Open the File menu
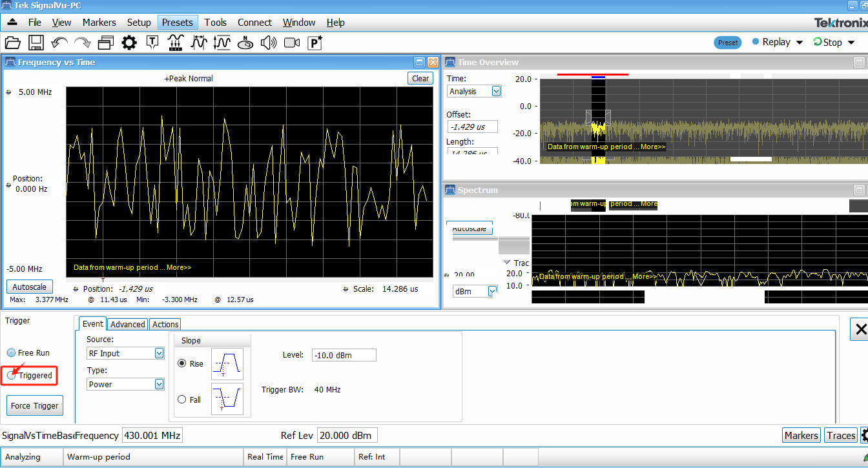The height and width of the screenshot is (468, 868). (35, 22)
